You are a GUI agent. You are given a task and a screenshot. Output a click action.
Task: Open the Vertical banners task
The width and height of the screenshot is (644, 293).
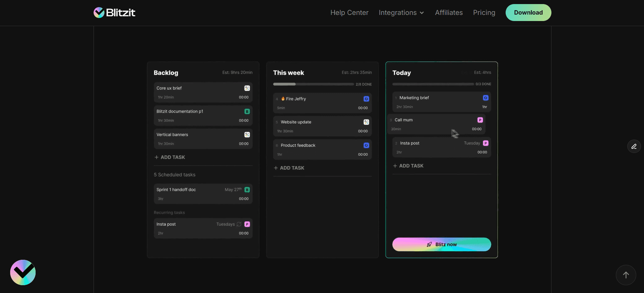203,139
